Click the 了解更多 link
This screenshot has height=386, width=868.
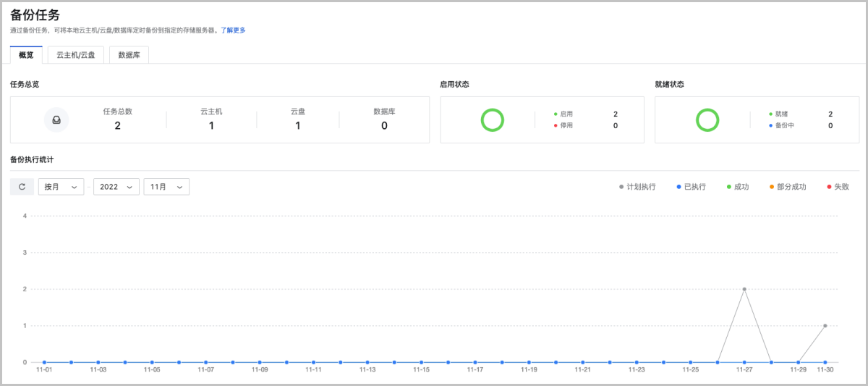tap(233, 30)
